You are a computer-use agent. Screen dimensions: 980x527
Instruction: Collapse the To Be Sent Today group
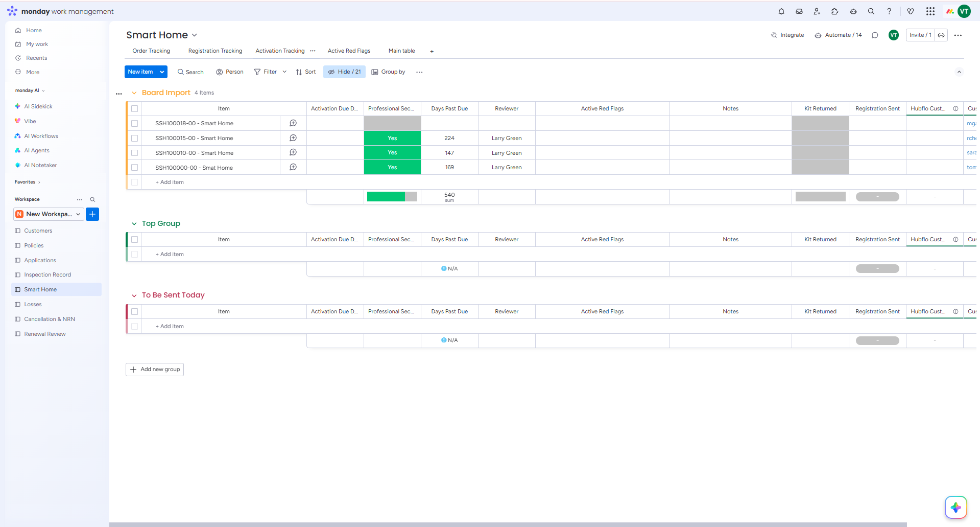134,295
